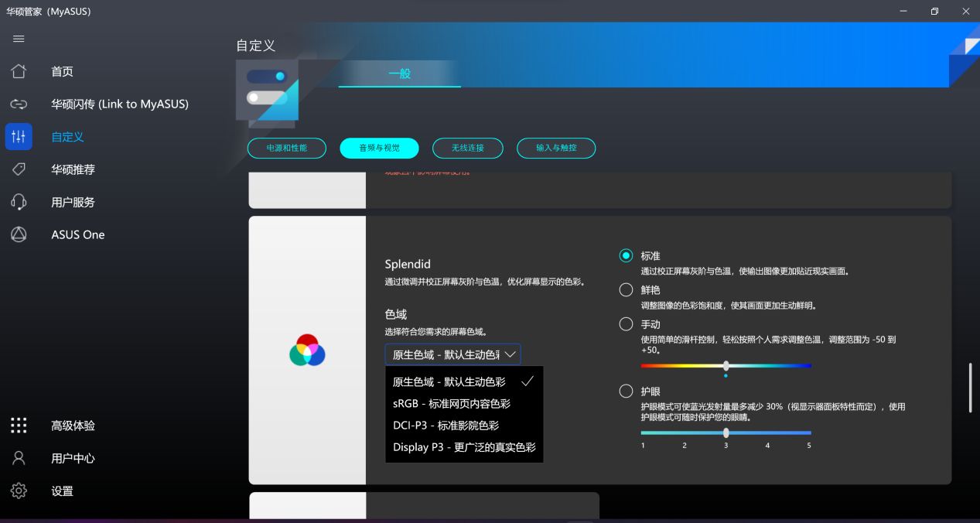
Task: Click the 色域 label
Action: coord(396,314)
